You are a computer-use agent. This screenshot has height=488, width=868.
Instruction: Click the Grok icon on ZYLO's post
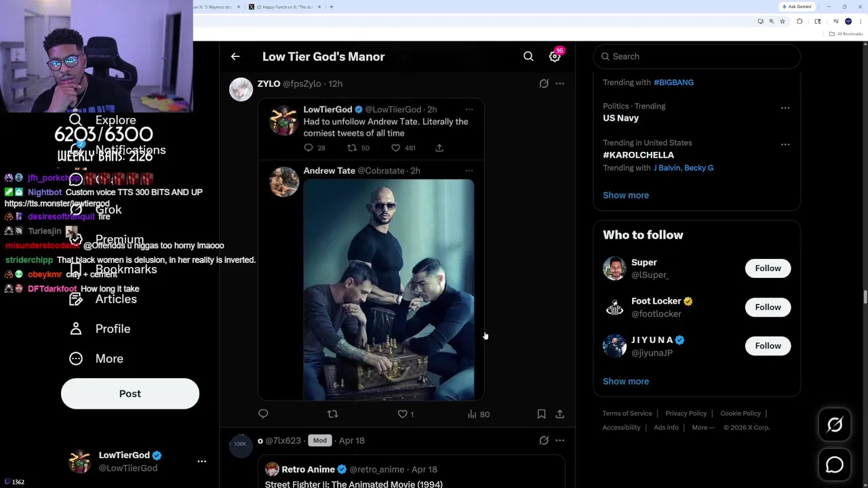pyautogui.click(x=544, y=83)
